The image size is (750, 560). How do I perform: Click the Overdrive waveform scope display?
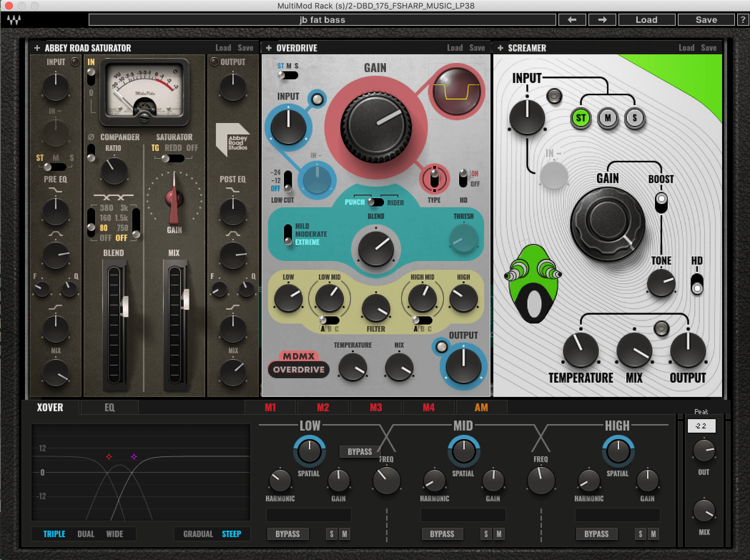coord(457,92)
